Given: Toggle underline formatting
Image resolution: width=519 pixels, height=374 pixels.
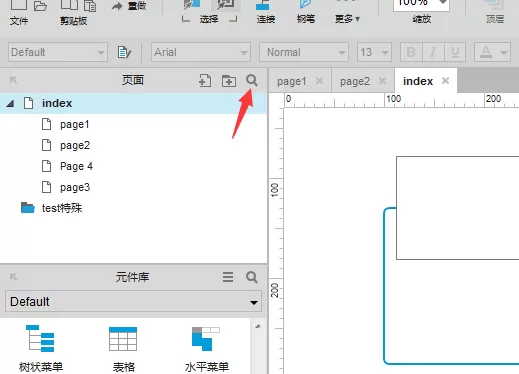Looking at the screenshot, I should (x=455, y=52).
